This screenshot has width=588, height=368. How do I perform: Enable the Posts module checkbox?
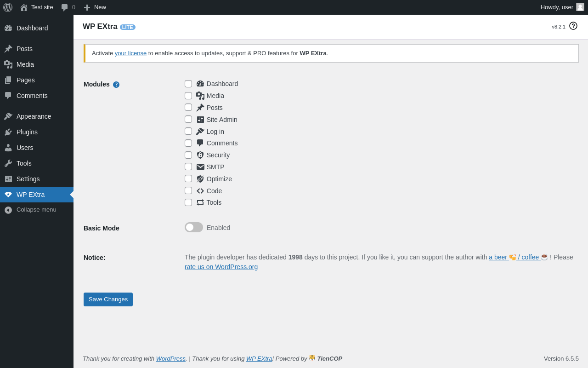click(188, 107)
